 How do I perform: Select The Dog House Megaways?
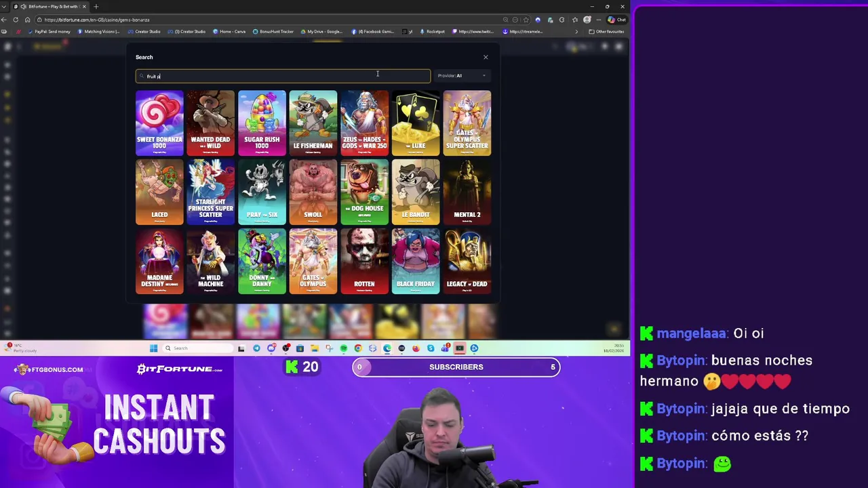364,192
